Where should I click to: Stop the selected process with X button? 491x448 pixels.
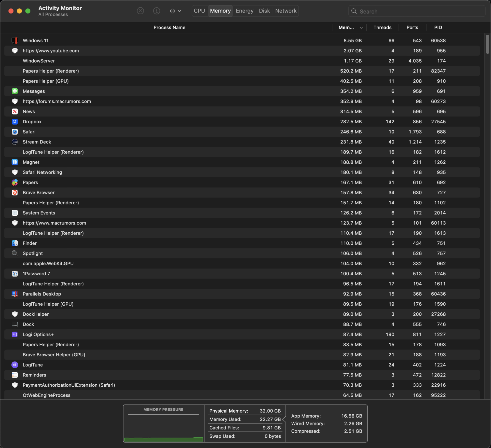[140, 11]
